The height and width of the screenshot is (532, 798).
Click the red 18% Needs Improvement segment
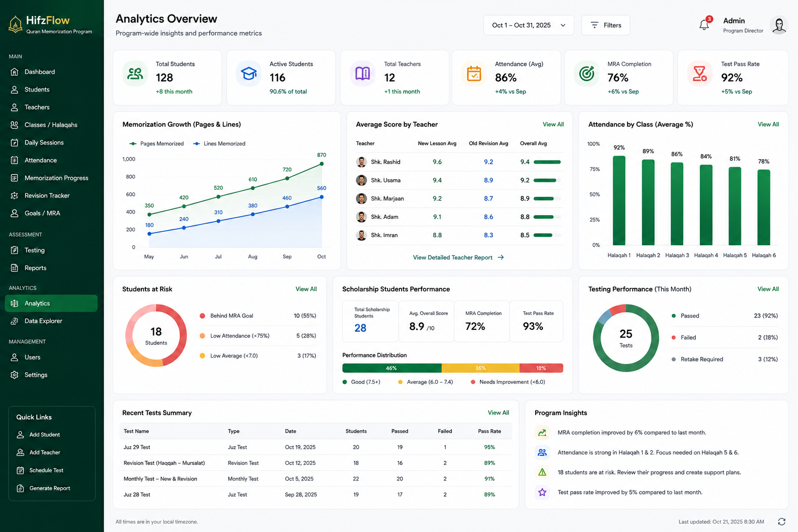[x=541, y=368]
